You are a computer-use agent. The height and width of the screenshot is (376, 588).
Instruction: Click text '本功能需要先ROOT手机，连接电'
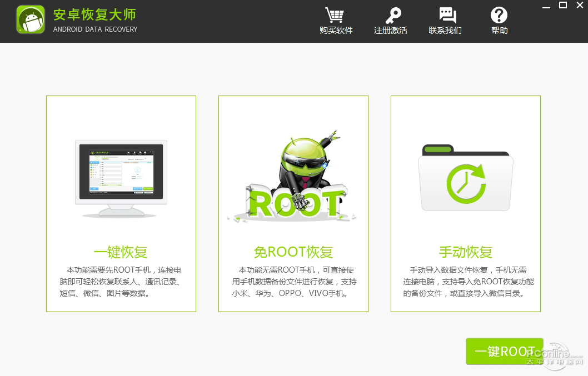tap(124, 270)
